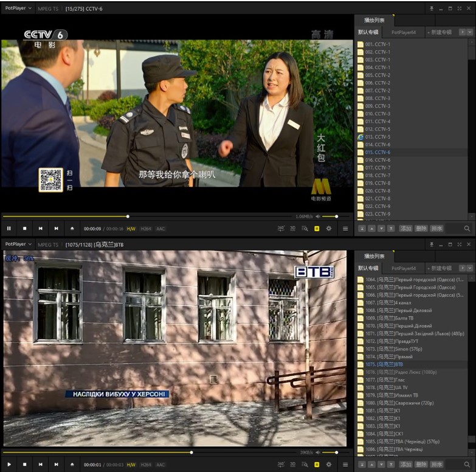Pause playback in the top CCTV-6 player
This screenshot has height=472, width=476.
coord(9,229)
